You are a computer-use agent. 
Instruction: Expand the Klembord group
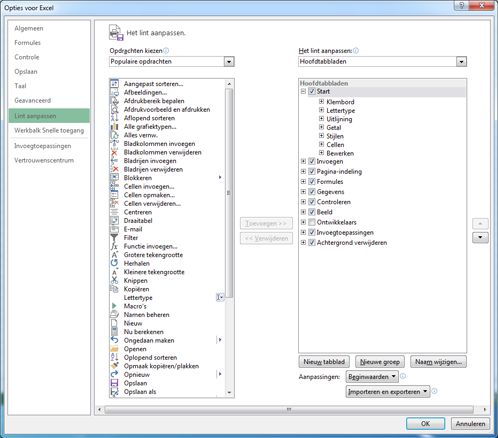[x=321, y=101]
